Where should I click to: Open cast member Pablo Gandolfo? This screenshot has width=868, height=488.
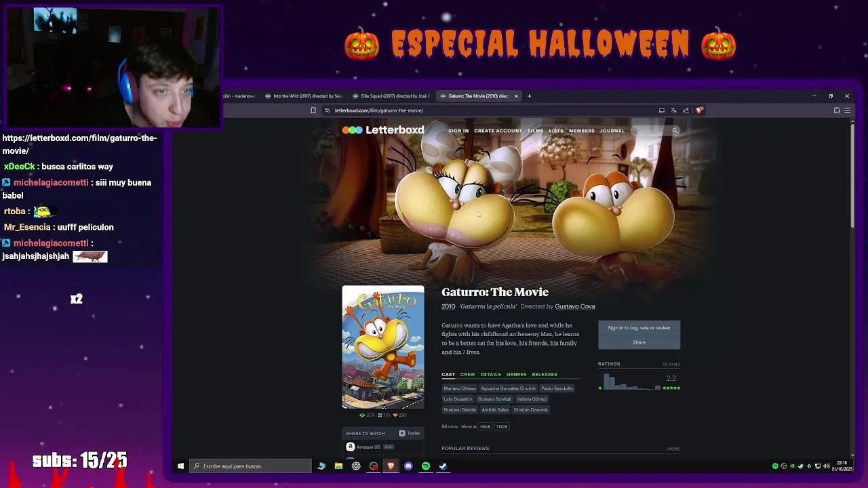(x=557, y=388)
